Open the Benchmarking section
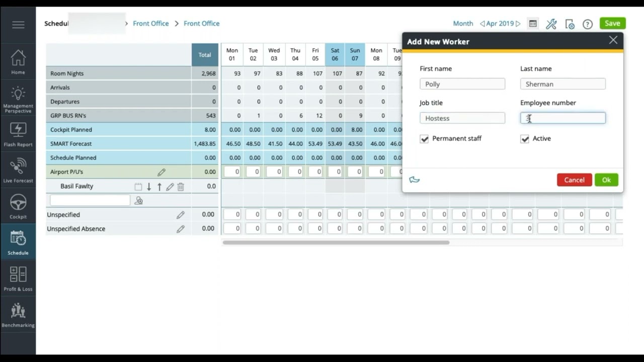 click(x=18, y=315)
